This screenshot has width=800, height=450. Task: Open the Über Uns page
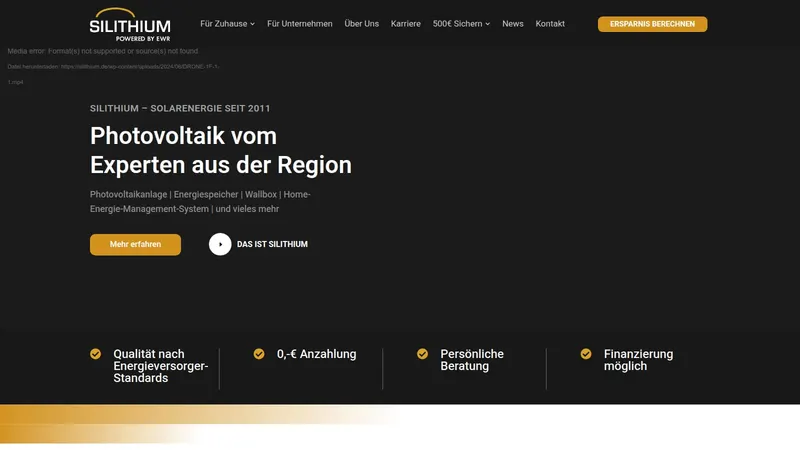(x=361, y=24)
